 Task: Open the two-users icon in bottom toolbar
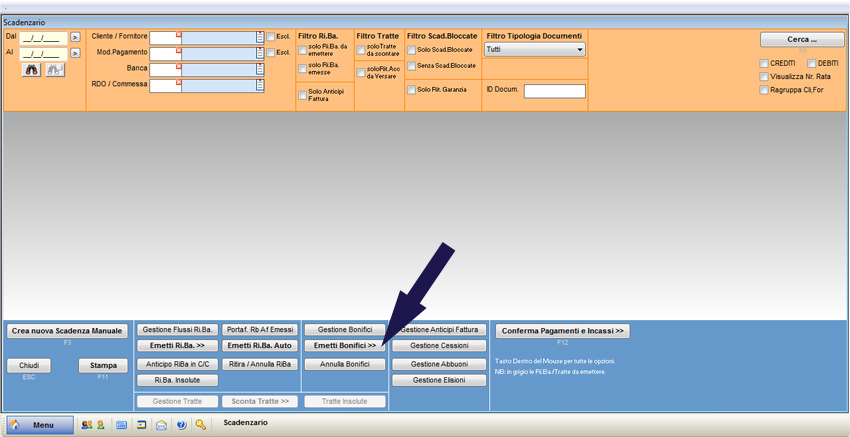pyautogui.click(x=87, y=425)
